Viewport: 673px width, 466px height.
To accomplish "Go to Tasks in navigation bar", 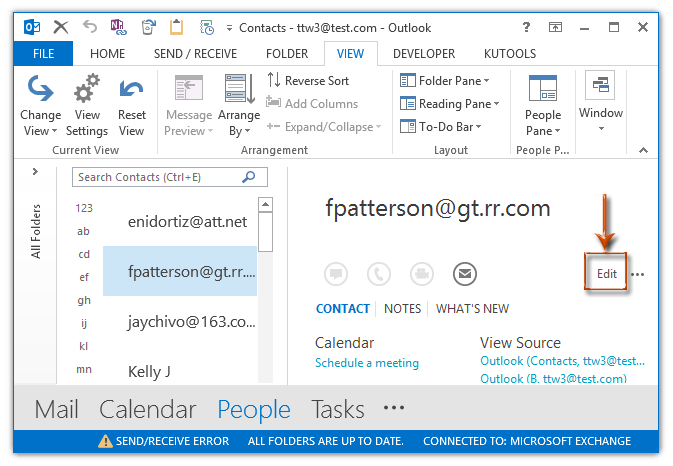I will point(338,409).
